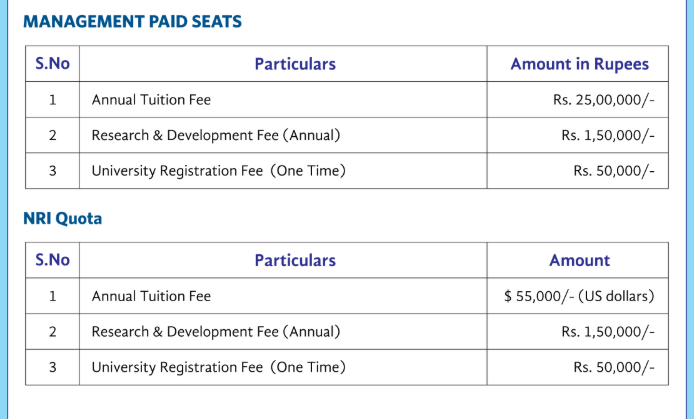Click the Amount header in NRI Quota table
This screenshot has height=419, width=694.
tap(579, 260)
